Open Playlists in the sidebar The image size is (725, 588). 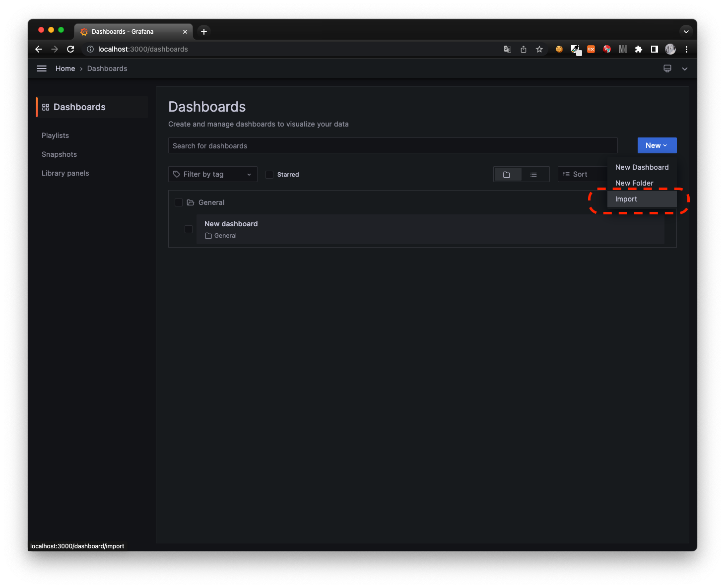(55, 135)
